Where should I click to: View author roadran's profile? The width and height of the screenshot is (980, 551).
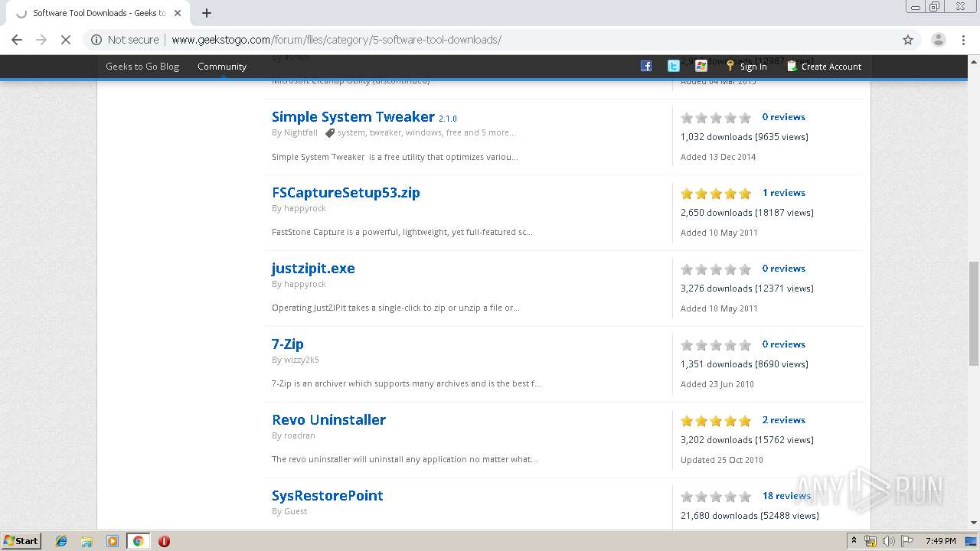[299, 435]
